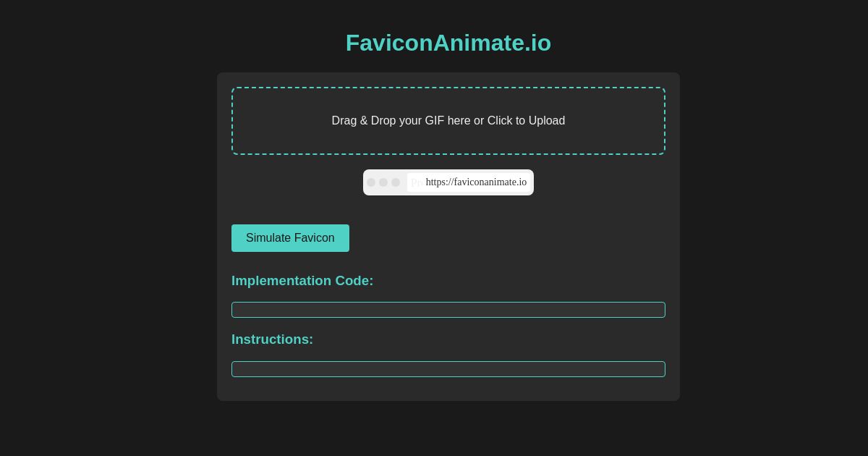
Task: Click the Instructions heading
Action: tap(272, 339)
